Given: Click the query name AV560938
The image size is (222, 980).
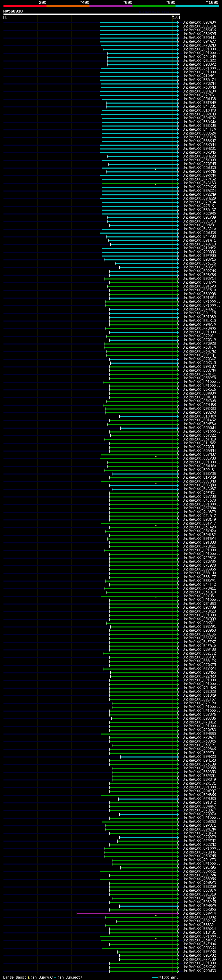Looking at the screenshot, I should pyautogui.click(x=13, y=11).
